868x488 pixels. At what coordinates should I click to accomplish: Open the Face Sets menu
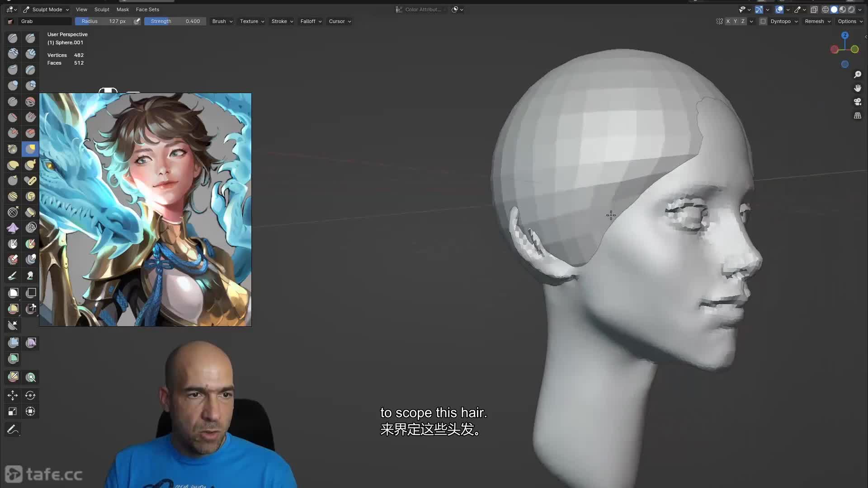147,9
